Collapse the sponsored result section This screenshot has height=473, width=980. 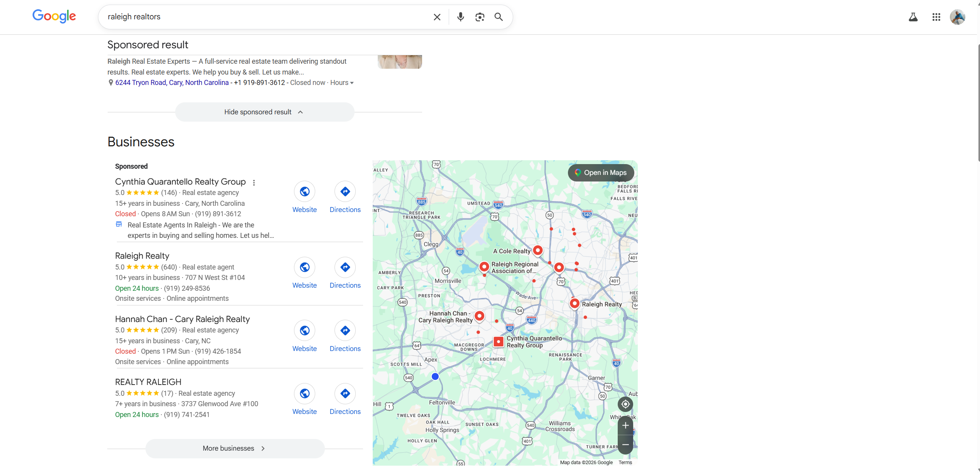[264, 112]
